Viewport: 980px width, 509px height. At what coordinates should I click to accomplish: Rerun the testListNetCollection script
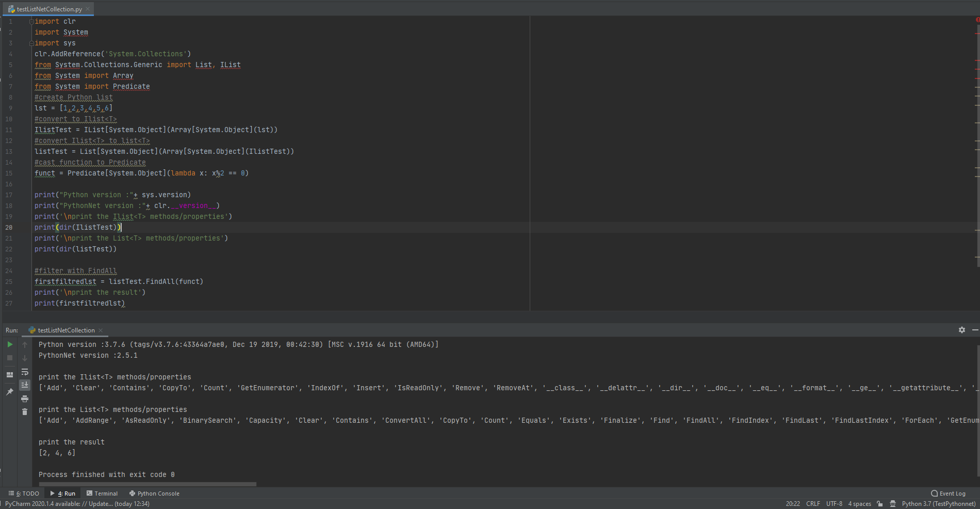click(x=9, y=344)
